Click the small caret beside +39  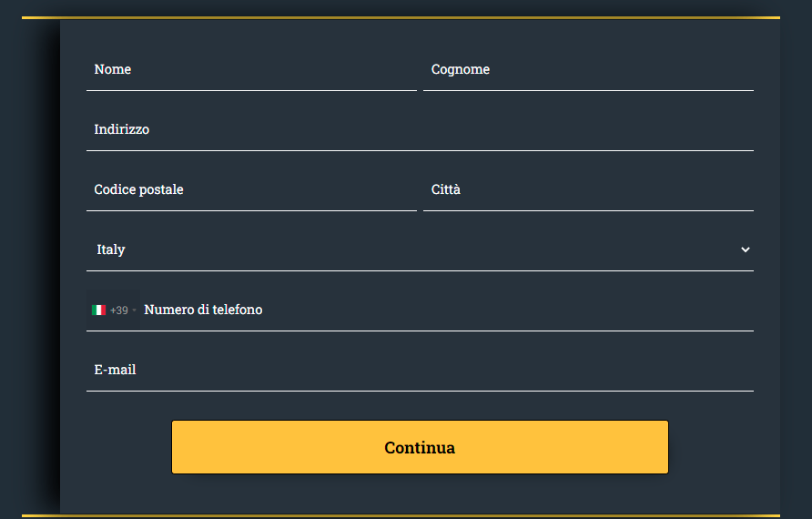134,310
